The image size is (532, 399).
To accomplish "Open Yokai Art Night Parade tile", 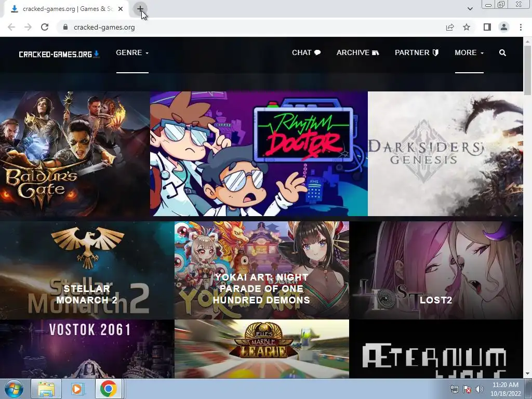I will 262,270.
